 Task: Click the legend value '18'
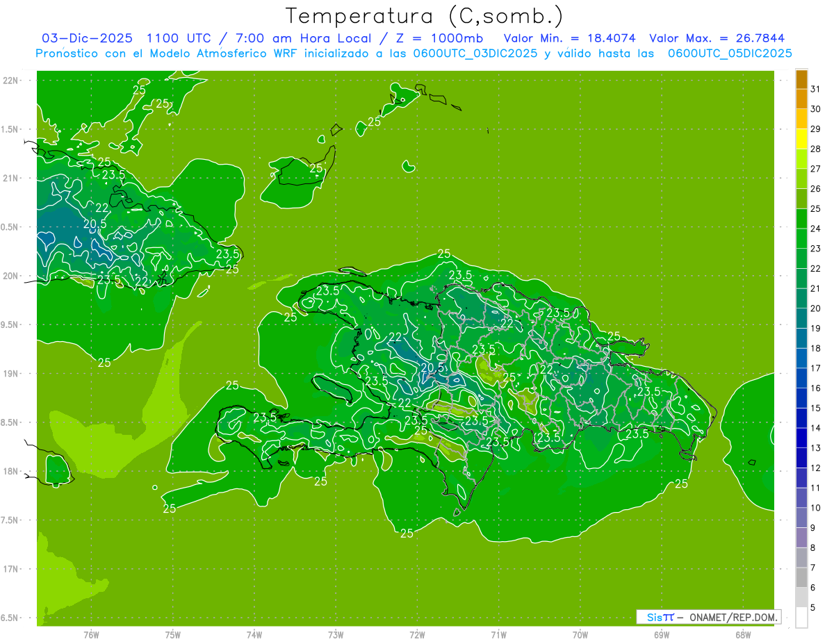click(x=816, y=348)
